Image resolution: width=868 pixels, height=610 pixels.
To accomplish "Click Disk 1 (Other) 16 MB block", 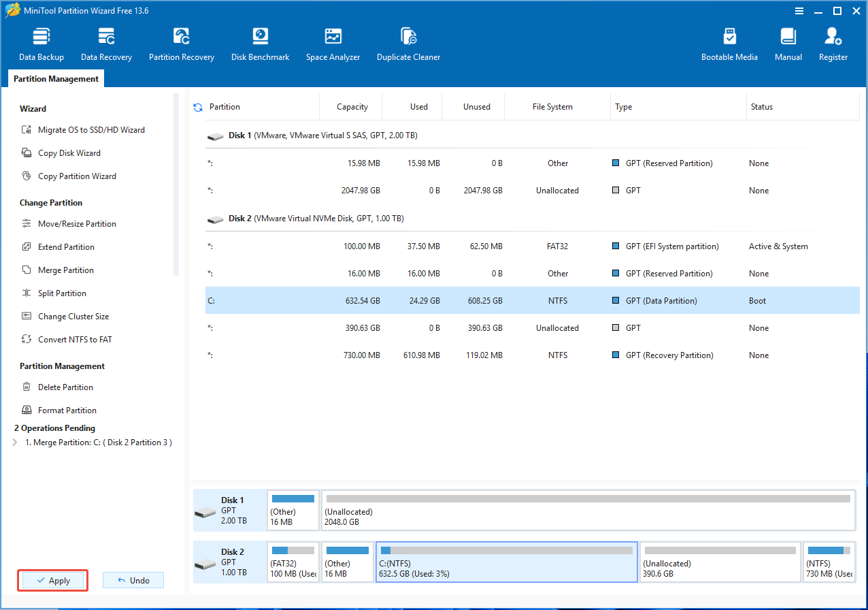I will (x=293, y=510).
